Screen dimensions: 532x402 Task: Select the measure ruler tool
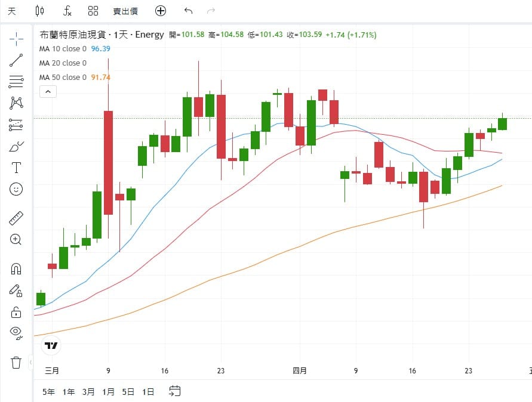16,217
